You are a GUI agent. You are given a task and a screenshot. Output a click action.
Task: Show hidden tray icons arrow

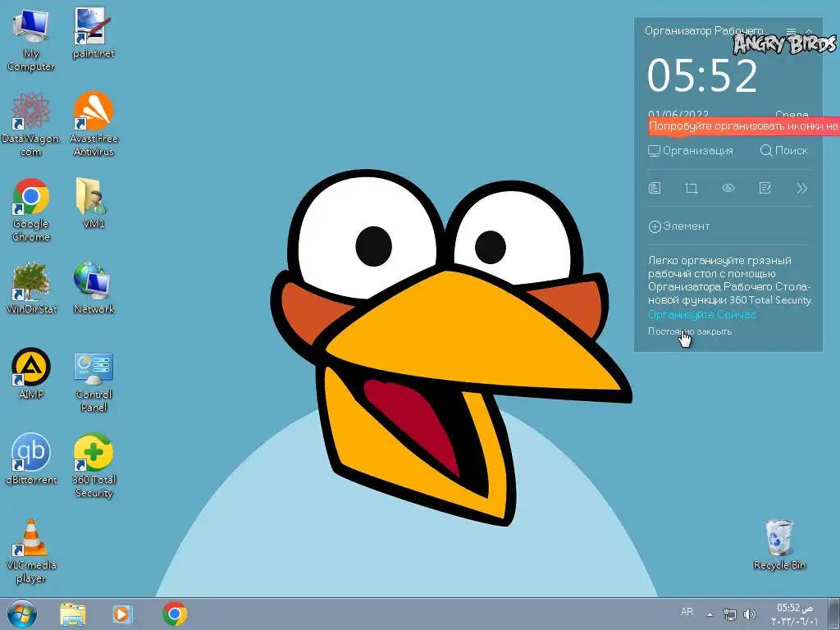click(x=710, y=614)
